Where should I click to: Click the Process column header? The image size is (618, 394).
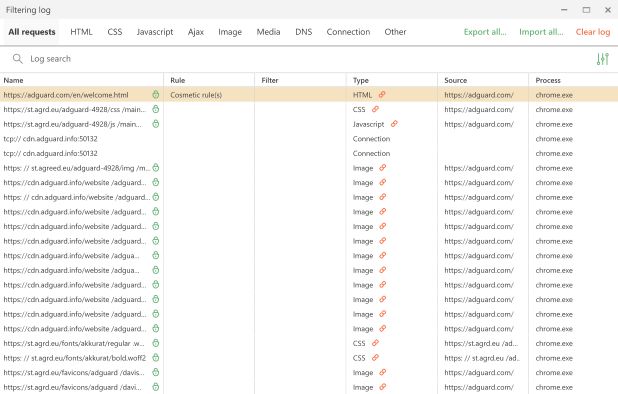(x=548, y=80)
